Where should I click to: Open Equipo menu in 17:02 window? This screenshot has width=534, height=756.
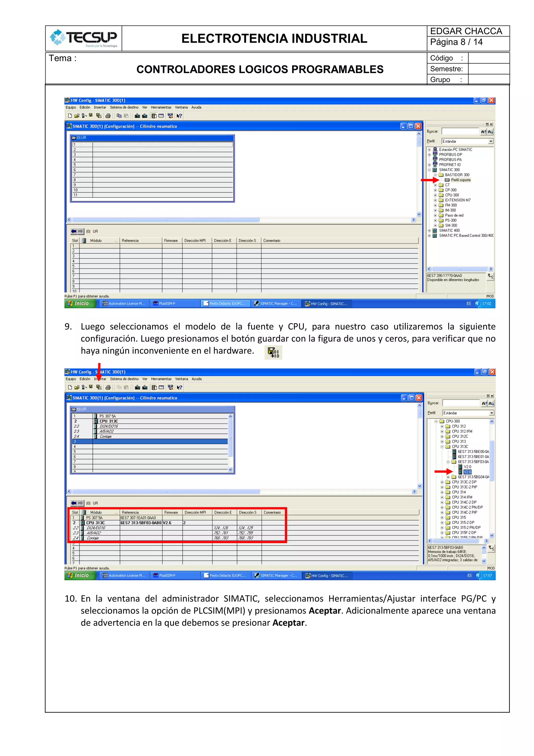[x=70, y=107]
